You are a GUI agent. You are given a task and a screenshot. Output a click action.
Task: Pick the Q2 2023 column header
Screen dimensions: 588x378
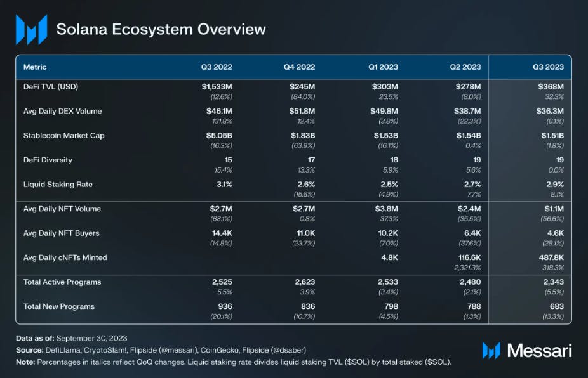[x=465, y=67]
